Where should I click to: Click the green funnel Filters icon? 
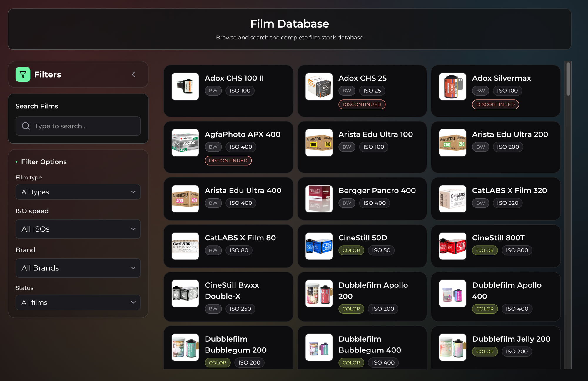(23, 74)
